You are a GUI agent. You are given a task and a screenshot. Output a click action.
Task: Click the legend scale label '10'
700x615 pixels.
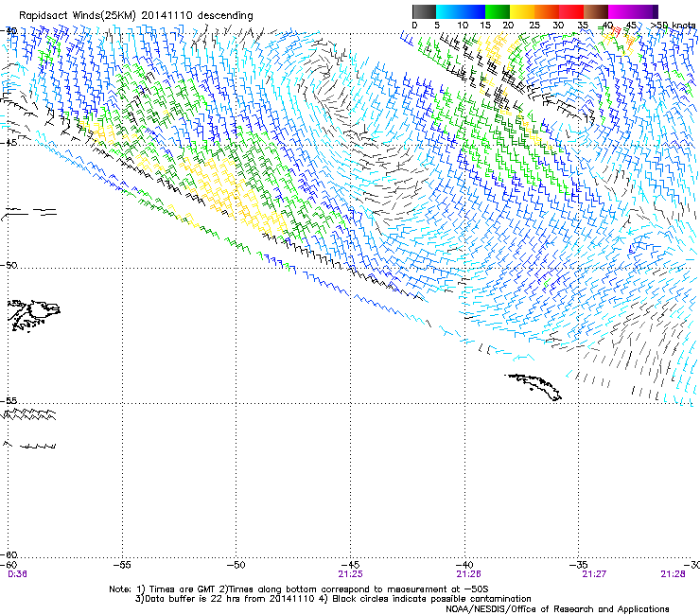click(x=463, y=26)
